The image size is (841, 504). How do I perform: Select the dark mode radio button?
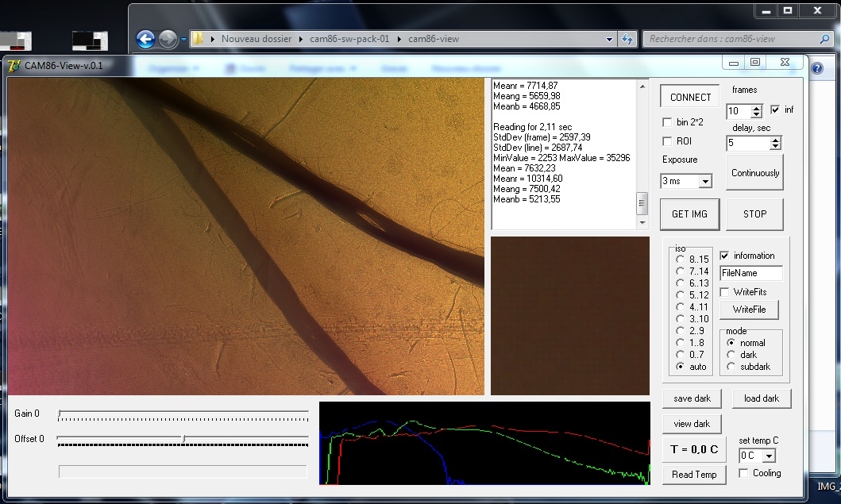[x=731, y=355]
